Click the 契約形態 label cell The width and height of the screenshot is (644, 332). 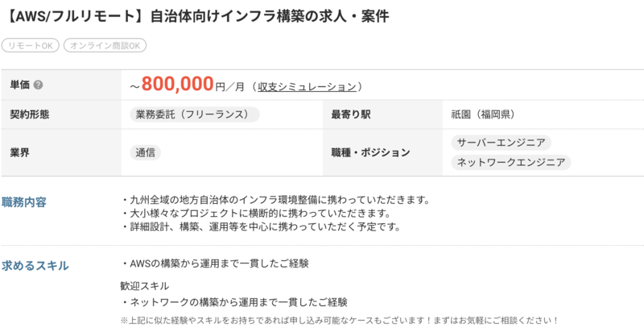click(x=29, y=114)
